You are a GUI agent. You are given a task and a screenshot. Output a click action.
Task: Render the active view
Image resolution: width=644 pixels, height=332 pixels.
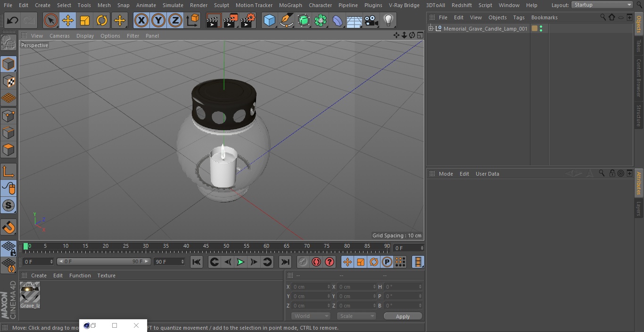pos(214,20)
